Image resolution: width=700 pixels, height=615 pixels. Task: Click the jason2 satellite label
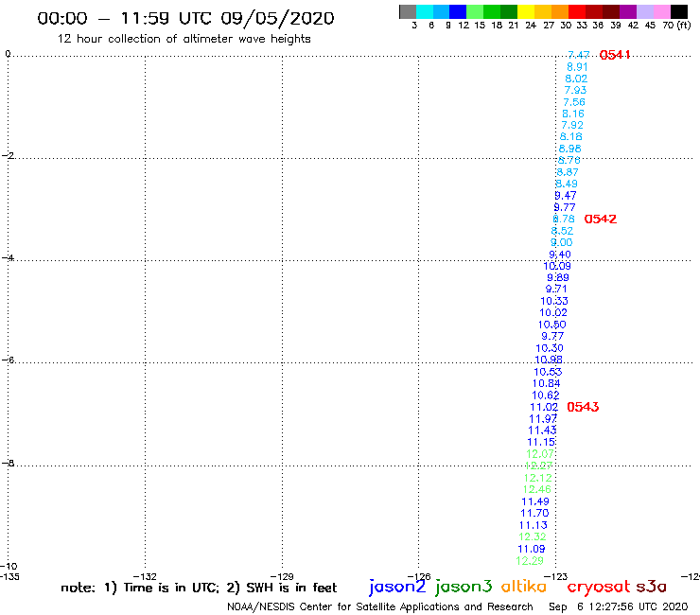click(397, 587)
